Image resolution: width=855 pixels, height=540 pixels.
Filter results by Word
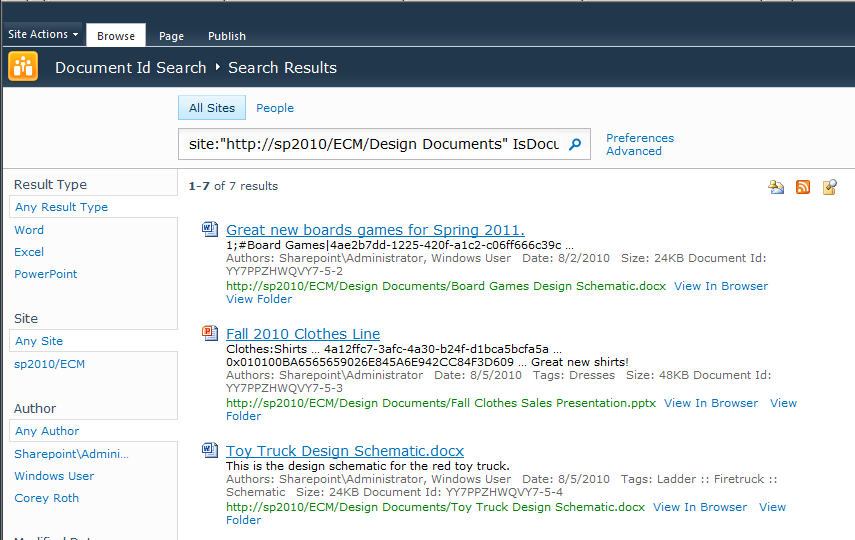pos(29,230)
